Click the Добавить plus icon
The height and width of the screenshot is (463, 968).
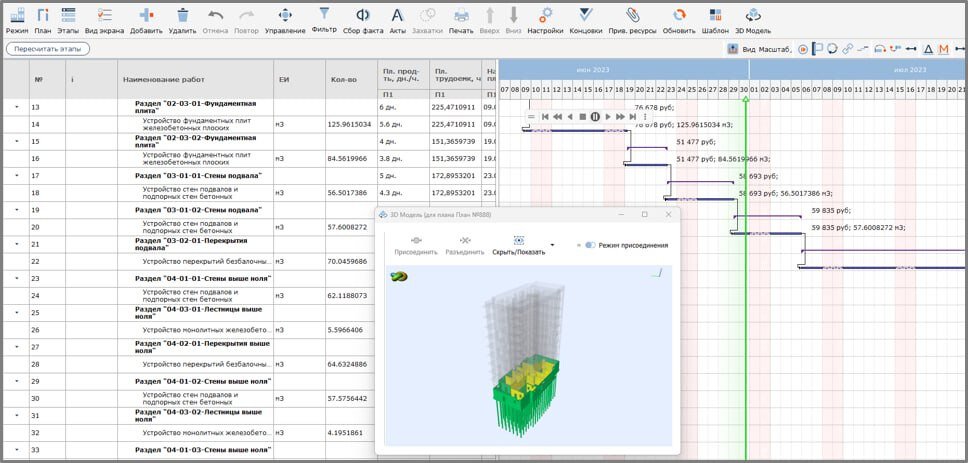pyautogui.click(x=146, y=15)
